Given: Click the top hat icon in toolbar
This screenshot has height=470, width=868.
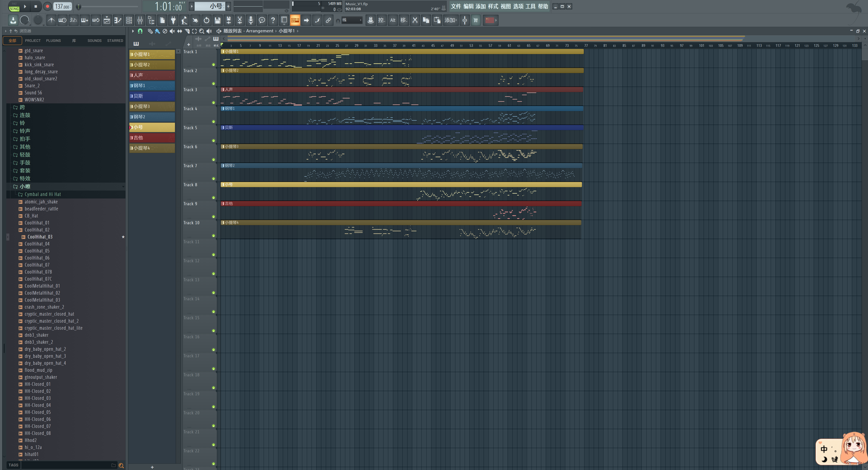Looking at the screenshot, I should [x=371, y=20].
